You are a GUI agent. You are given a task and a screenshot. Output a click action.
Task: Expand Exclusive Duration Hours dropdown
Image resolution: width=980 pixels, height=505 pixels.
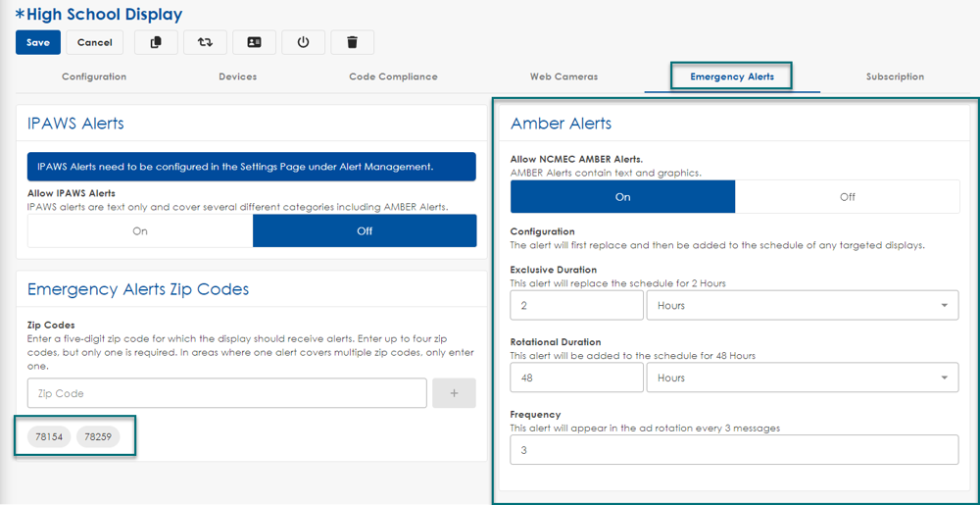pos(802,306)
